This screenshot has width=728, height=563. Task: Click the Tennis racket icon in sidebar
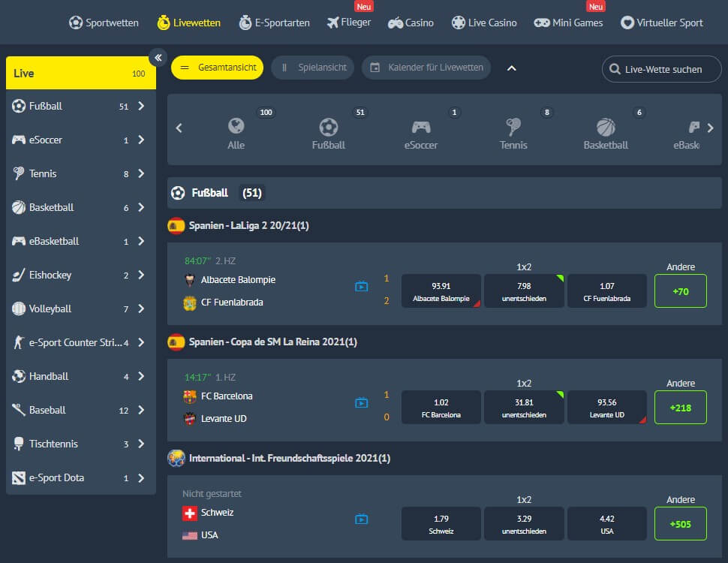tap(19, 173)
